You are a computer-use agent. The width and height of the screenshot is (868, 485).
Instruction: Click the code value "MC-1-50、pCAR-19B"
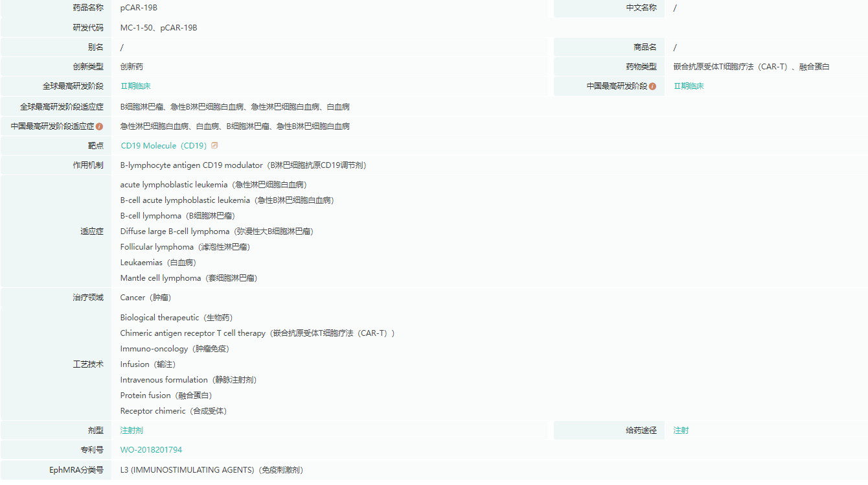[159, 28]
